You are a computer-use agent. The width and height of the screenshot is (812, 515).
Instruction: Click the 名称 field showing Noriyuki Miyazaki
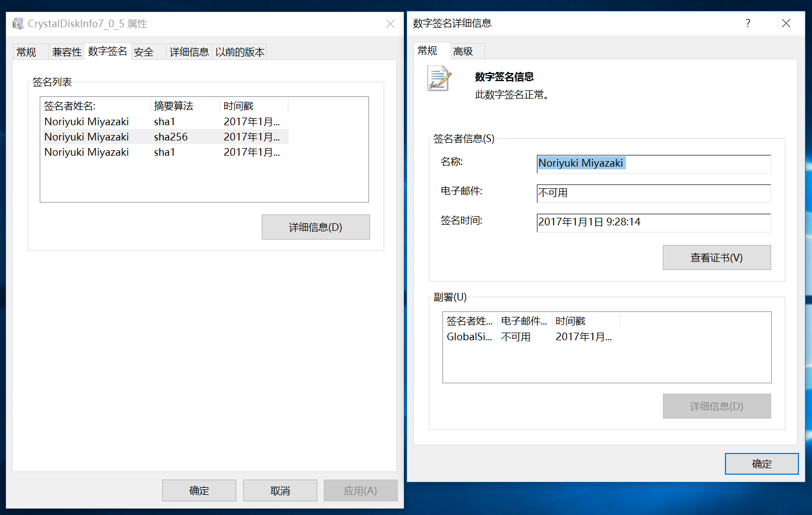point(654,163)
